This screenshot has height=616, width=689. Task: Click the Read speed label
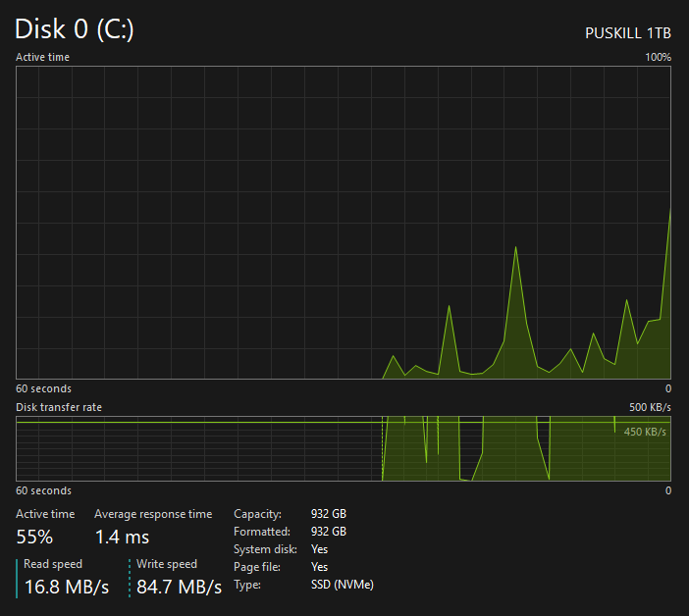click(53, 564)
